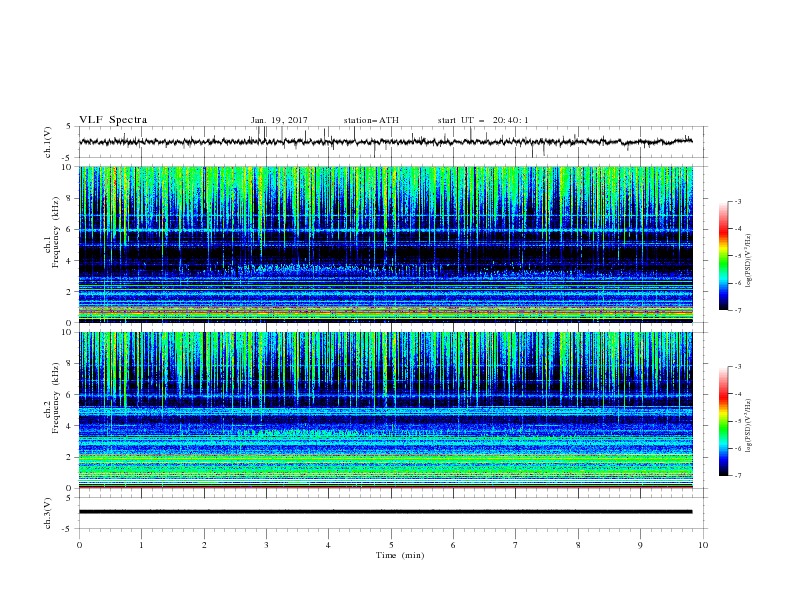Click the "ch.3(V)" axis label

(x=48, y=513)
